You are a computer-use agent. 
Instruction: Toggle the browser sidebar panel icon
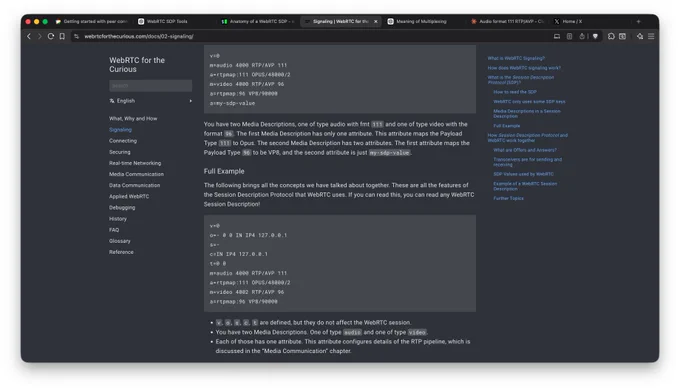tap(622, 36)
